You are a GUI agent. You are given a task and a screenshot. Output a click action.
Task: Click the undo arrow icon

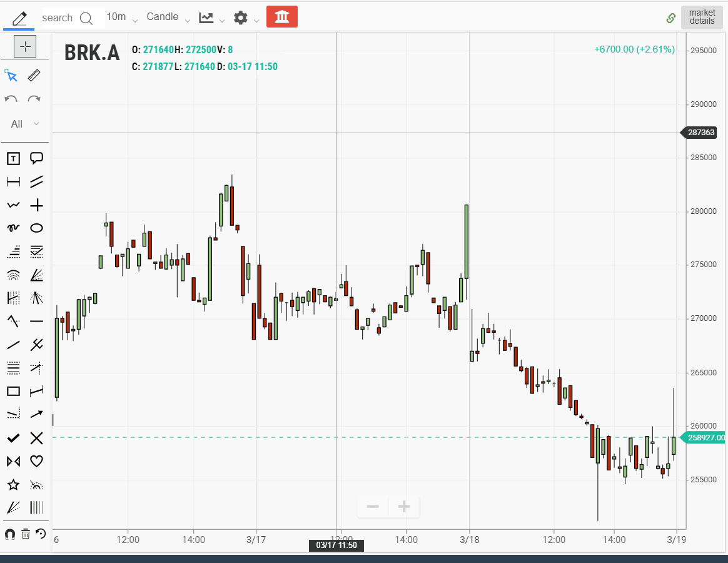(11, 99)
